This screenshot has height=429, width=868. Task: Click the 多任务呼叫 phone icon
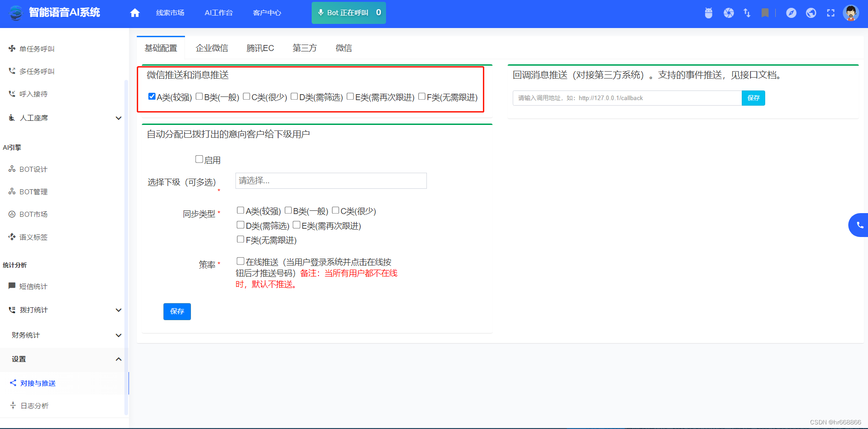click(x=12, y=71)
